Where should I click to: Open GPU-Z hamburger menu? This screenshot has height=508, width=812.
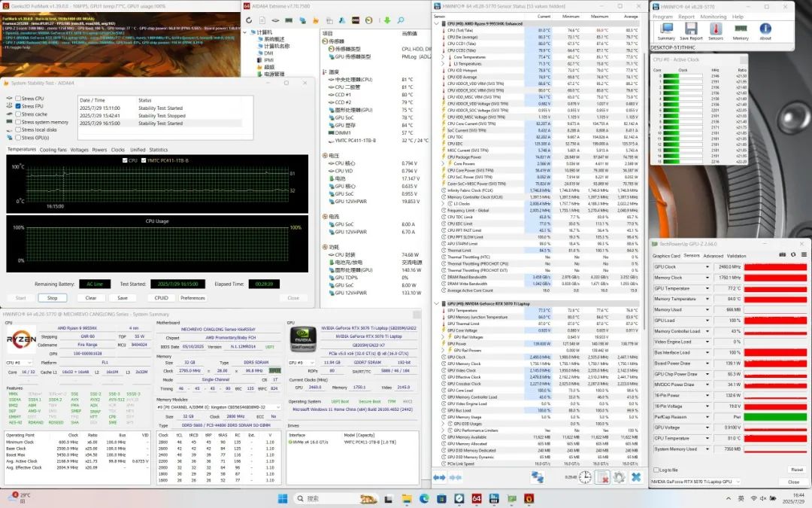click(803, 254)
